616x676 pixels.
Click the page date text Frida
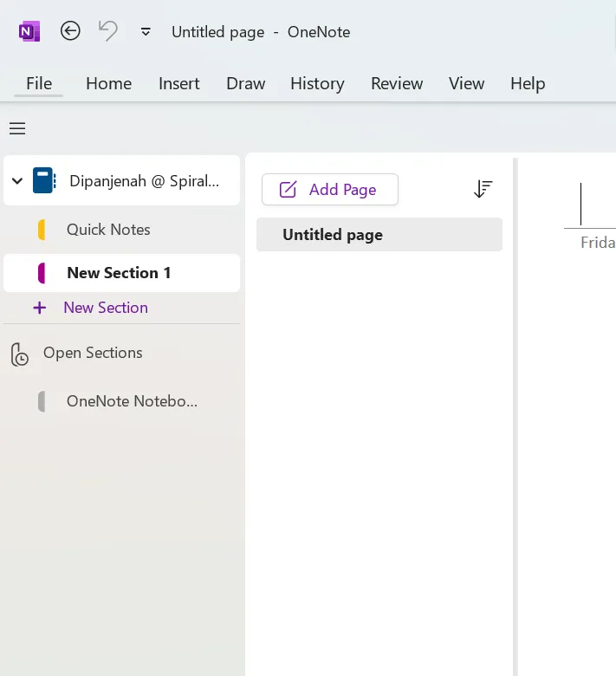coord(598,243)
